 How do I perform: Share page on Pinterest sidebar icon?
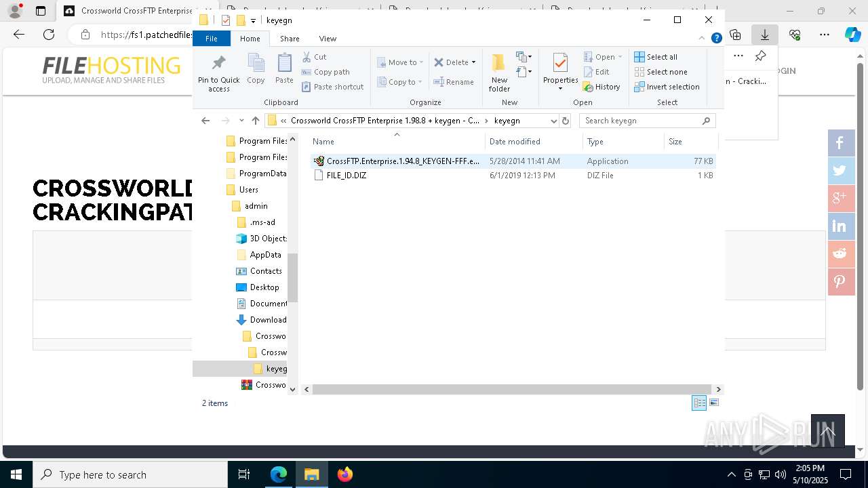point(840,282)
